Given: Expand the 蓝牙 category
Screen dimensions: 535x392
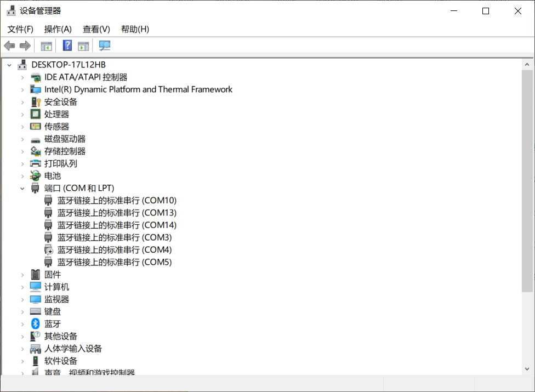Looking at the screenshot, I should coord(22,324).
